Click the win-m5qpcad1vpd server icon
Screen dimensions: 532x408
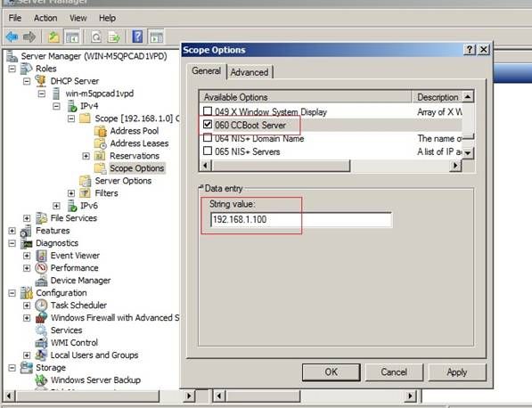56,94
